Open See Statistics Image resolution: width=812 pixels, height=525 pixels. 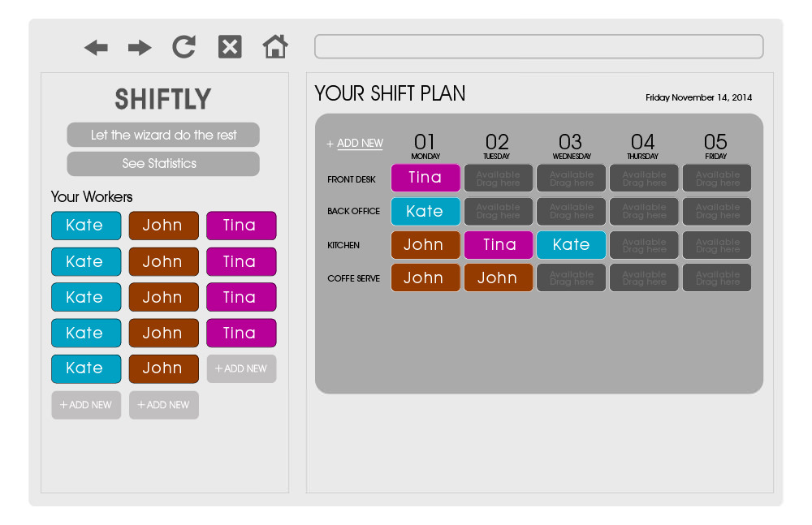coord(163,164)
